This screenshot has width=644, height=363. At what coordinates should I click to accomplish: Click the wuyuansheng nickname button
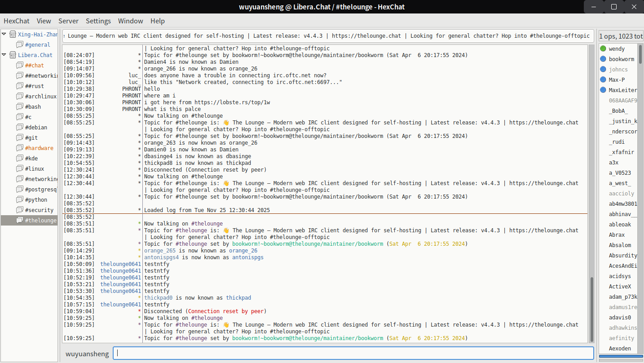87,354
